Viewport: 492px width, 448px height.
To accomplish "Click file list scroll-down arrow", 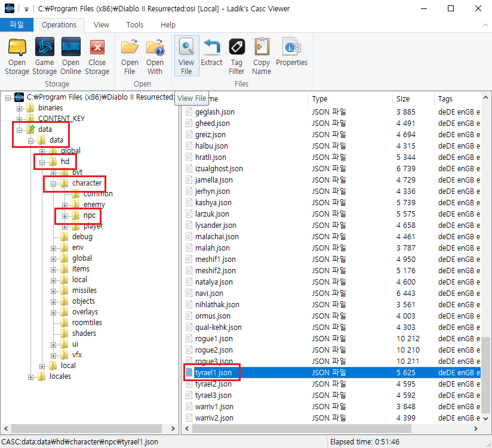I will (485, 419).
